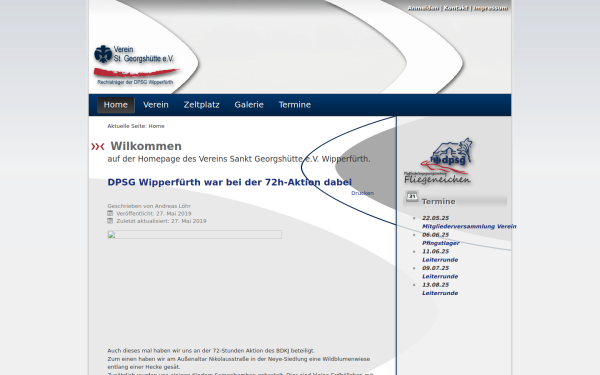
Task: Click the calendar icon beside Termine heading
Action: 412,197
